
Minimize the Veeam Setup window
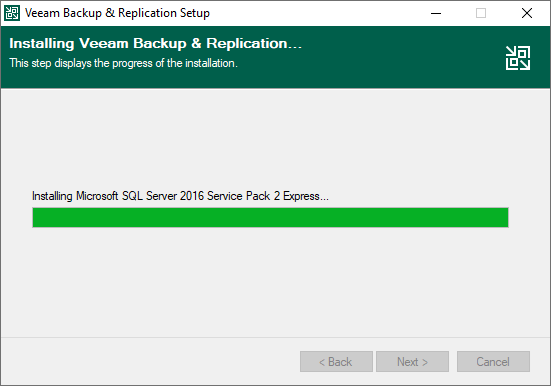(436, 13)
